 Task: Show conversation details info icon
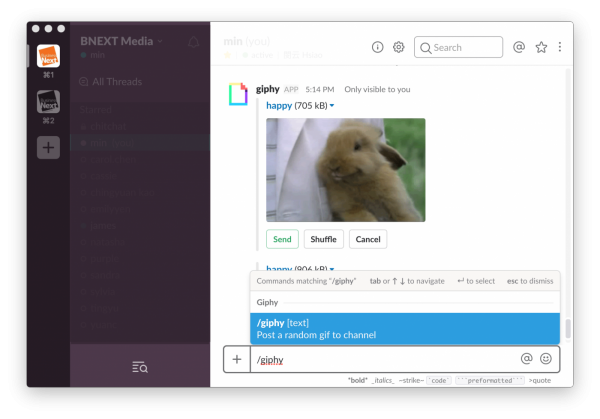[377, 47]
